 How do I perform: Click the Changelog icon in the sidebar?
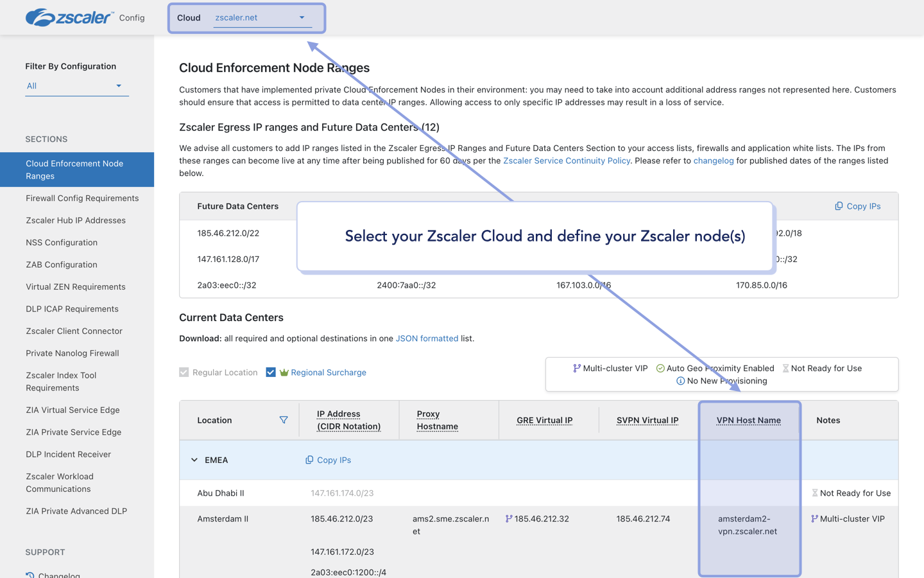[31, 574]
